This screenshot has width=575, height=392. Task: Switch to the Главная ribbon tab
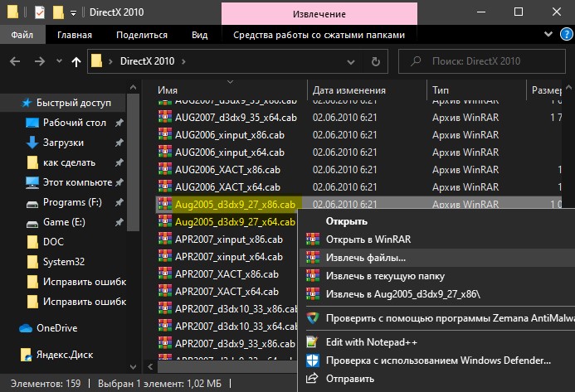click(x=75, y=35)
